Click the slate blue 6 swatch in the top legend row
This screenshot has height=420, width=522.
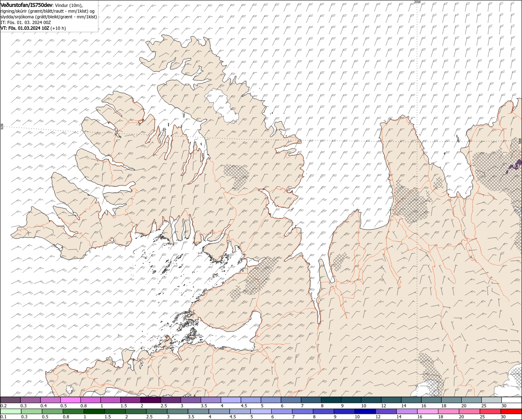291,400
